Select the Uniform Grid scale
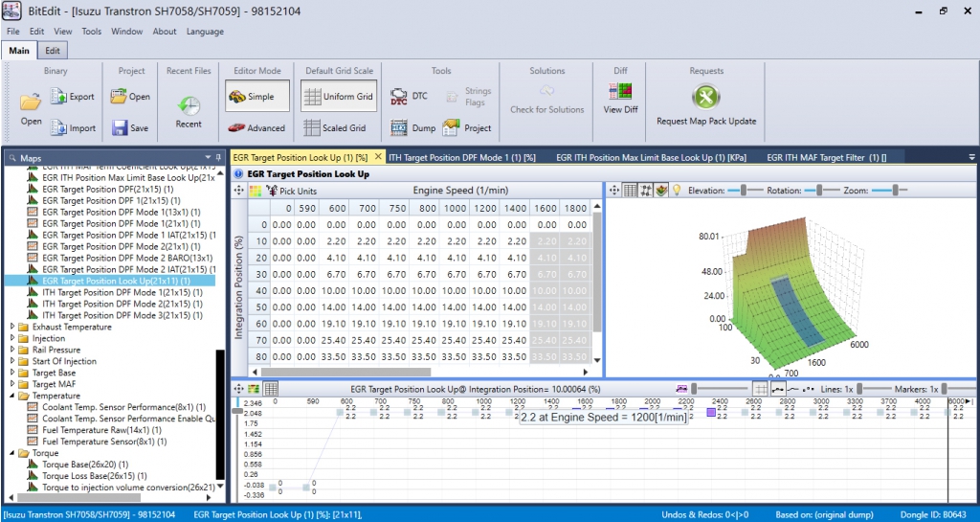Image resolution: width=980 pixels, height=522 pixels. (339, 97)
